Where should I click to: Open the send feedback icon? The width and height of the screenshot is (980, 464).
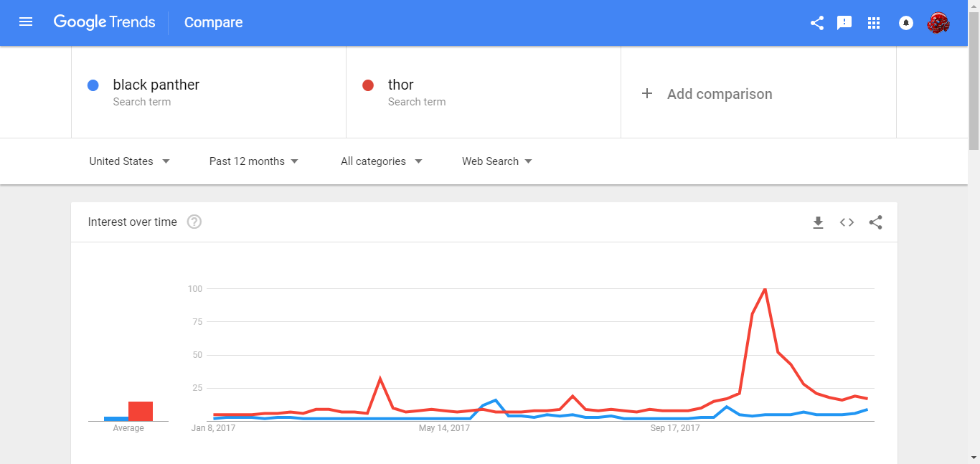tap(844, 23)
